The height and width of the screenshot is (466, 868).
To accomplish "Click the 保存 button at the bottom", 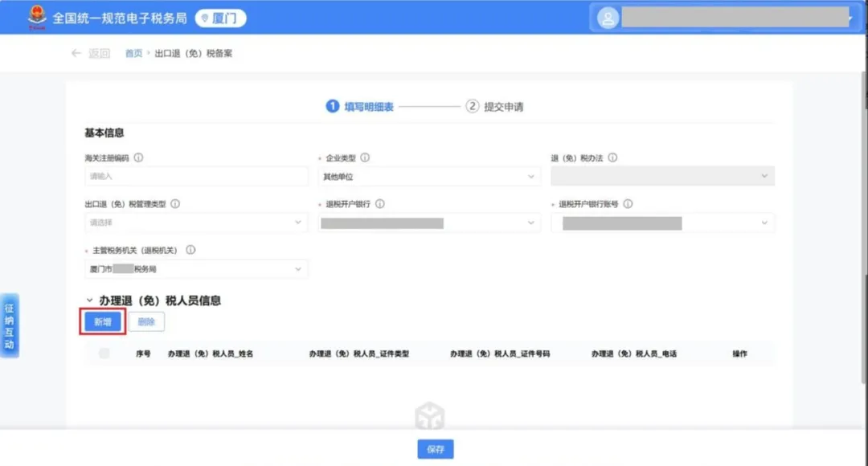I will [x=435, y=449].
